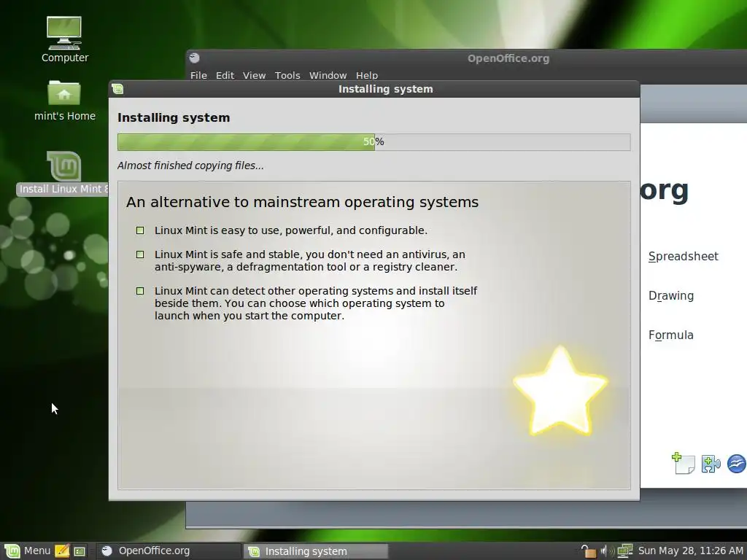This screenshot has width=747, height=560.
Task: Click the OpenOffice.org window menu icon
Action: (x=194, y=58)
